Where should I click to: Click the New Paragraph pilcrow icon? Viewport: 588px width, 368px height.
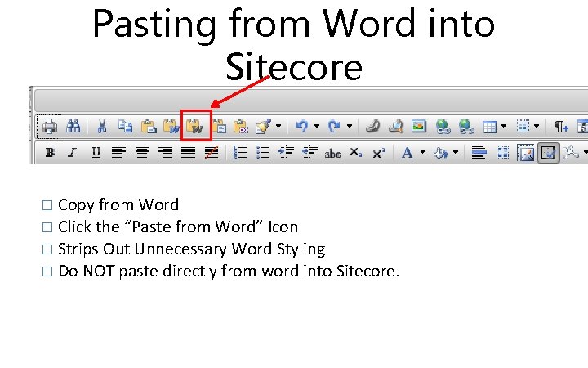[x=561, y=127]
